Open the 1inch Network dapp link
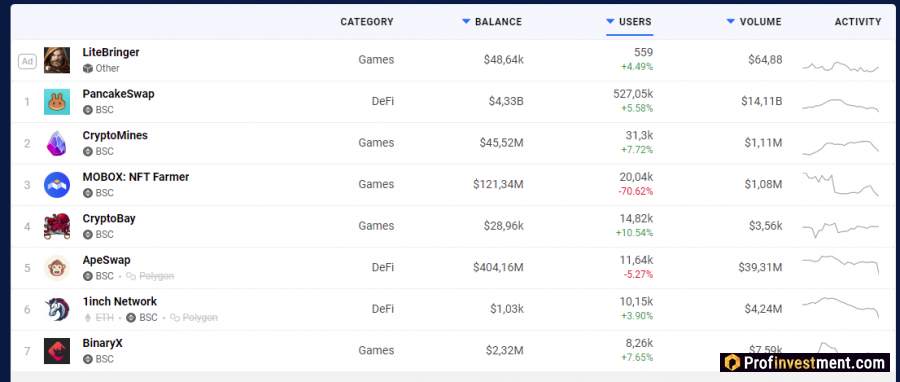 pos(119,301)
